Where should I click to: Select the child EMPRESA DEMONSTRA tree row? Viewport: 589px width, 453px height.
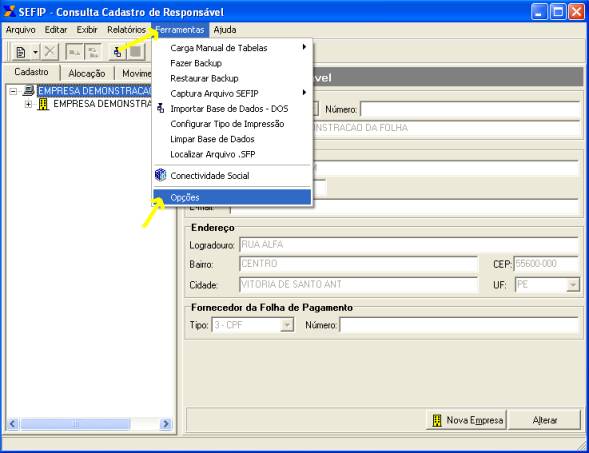(102, 104)
